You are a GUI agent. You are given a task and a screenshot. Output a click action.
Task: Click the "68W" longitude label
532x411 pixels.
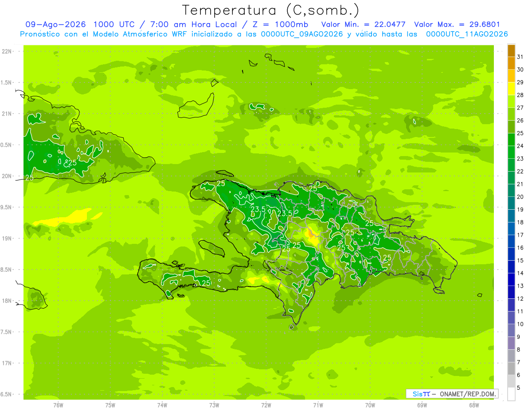point(474,405)
